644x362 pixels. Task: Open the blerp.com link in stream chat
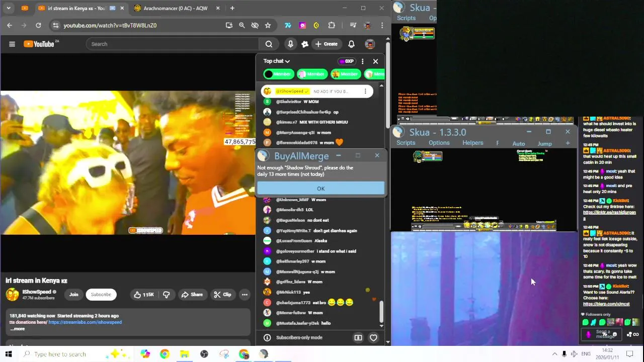tap(606, 304)
